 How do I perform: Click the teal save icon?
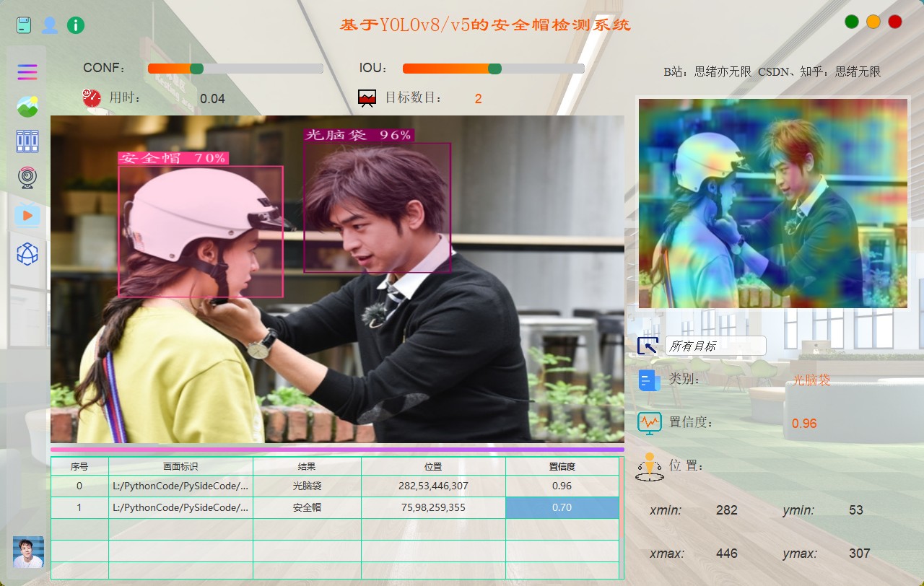pos(25,25)
